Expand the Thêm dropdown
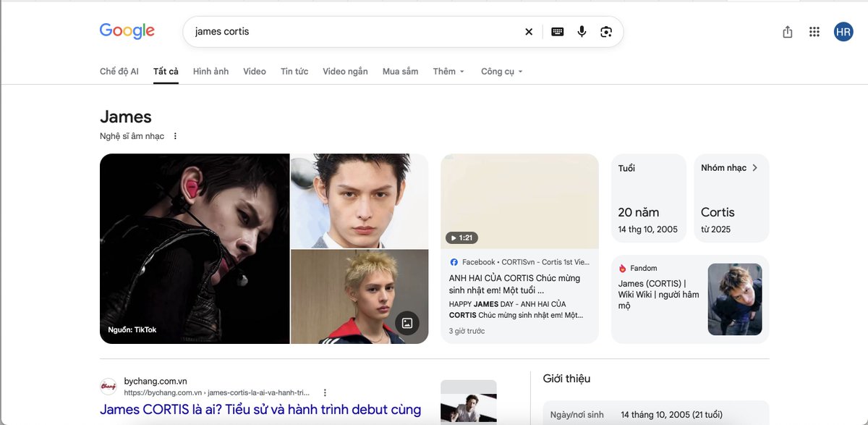The width and height of the screenshot is (868, 425). 448,72
